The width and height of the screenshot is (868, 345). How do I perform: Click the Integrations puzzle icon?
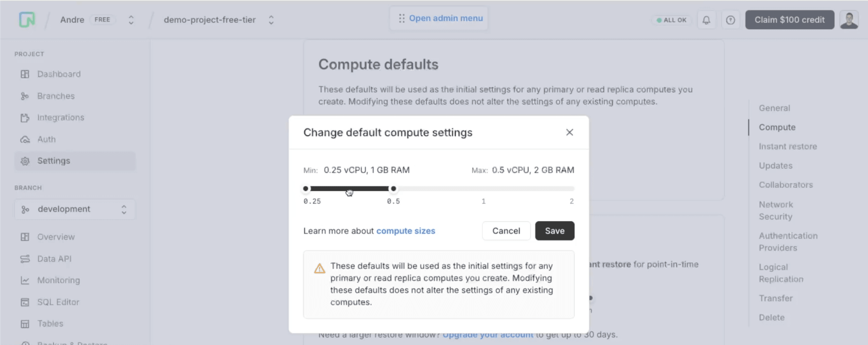25,118
